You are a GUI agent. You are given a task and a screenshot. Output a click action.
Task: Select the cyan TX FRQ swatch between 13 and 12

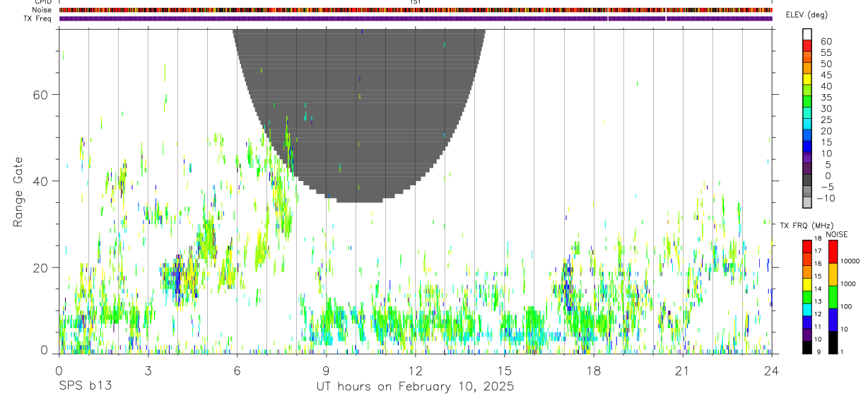[807, 309]
